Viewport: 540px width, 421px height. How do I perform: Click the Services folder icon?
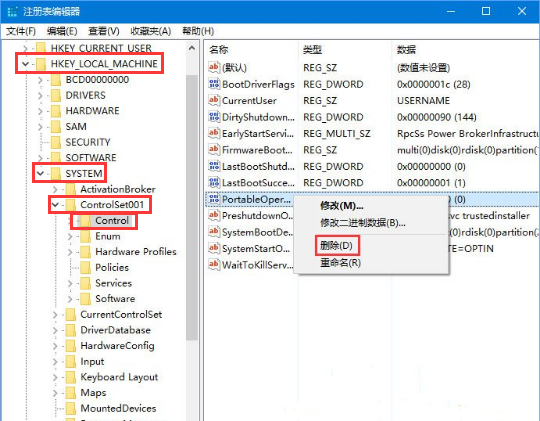(x=85, y=283)
